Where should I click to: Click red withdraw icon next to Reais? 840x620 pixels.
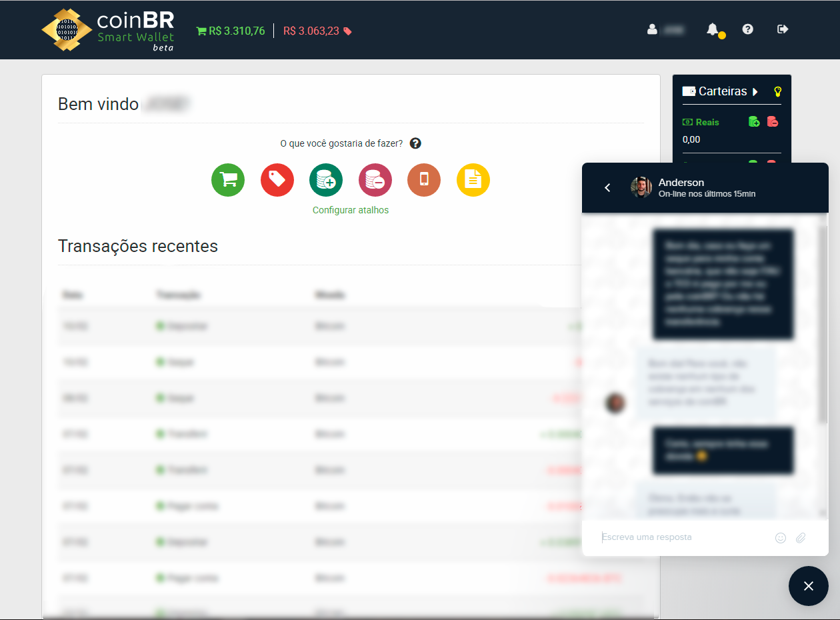(x=773, y=122)
